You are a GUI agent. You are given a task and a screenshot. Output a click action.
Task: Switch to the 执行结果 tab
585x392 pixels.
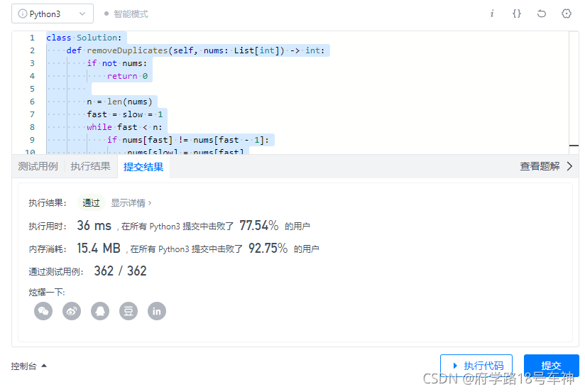(91, 166)
